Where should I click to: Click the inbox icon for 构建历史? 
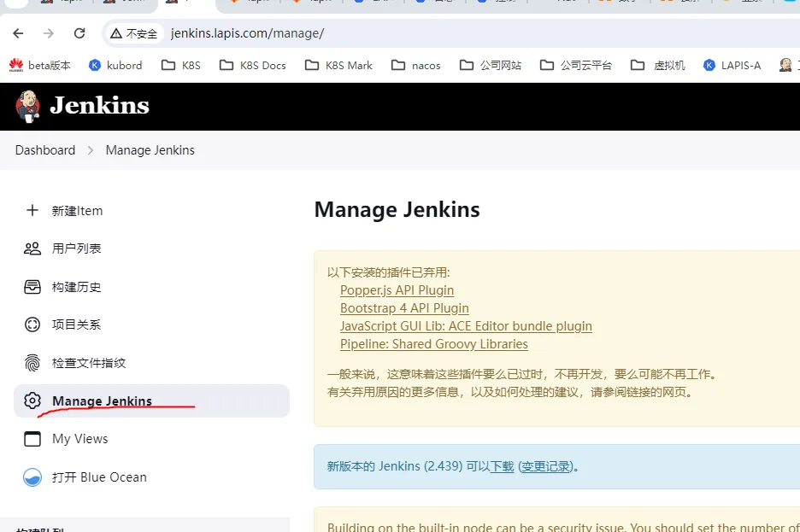coord(32,287)
